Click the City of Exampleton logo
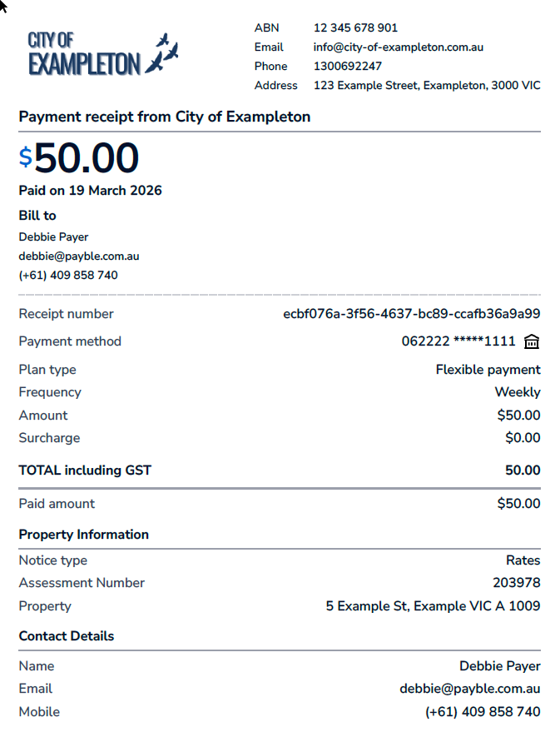The width and height of the screenshot is (560, 747). pyautogui.click(x=102, y=54)
